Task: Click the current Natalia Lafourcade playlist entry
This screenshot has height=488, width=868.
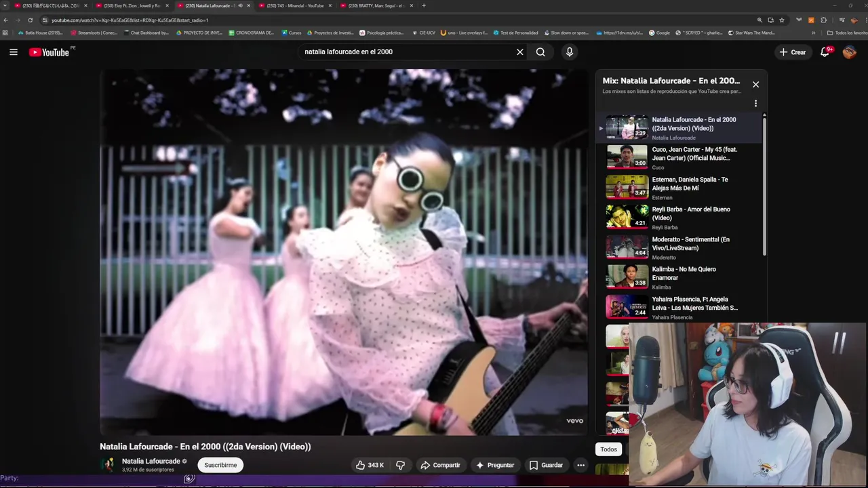Action: point(679,127)
